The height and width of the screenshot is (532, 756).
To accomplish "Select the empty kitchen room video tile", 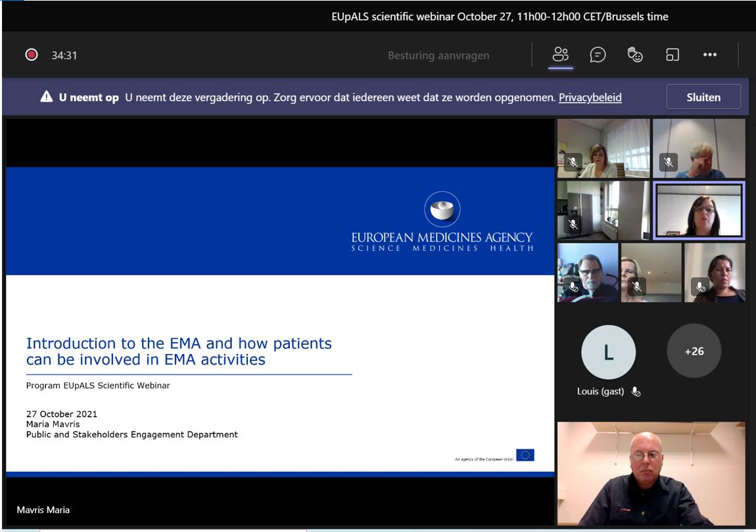I will click(603, 210).
